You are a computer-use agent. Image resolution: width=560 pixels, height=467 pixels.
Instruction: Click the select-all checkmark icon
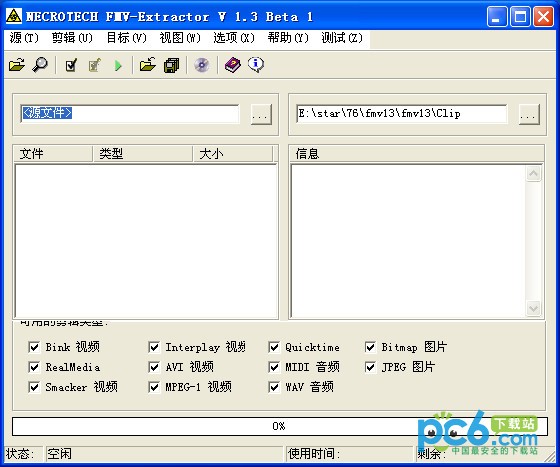point(71,65)
